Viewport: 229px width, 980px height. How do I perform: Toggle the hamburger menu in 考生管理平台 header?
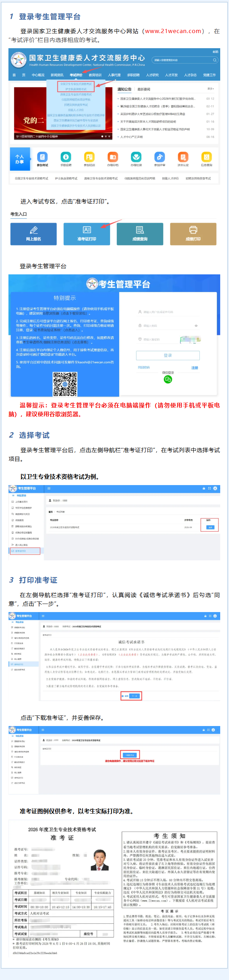pos(49,488)
